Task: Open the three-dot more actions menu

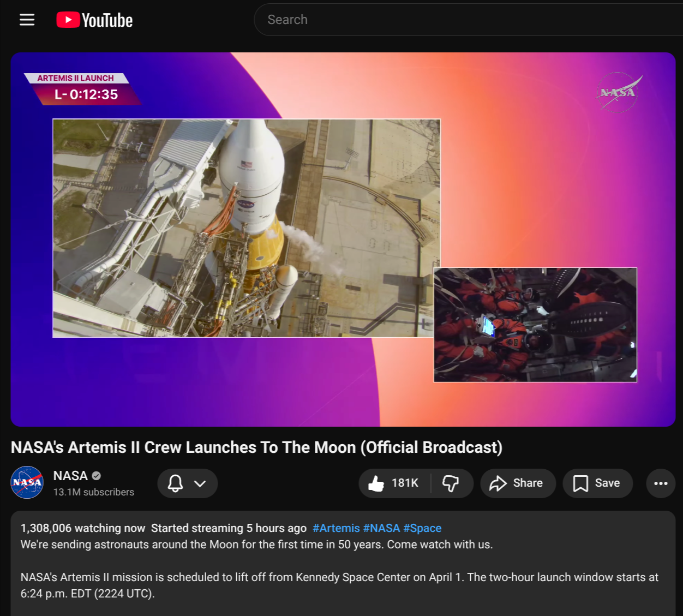Action: 661,483
